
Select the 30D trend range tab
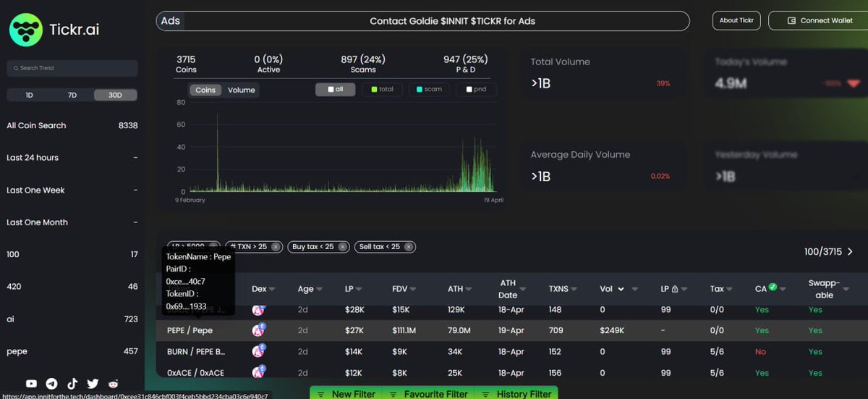point(115,95)
